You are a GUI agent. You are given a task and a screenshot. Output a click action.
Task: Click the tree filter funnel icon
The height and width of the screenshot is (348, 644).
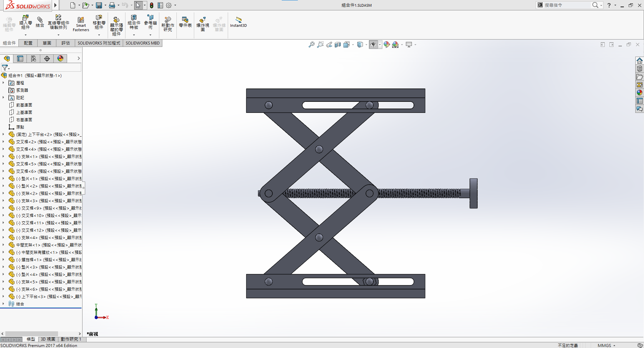(x=5, y=68)
